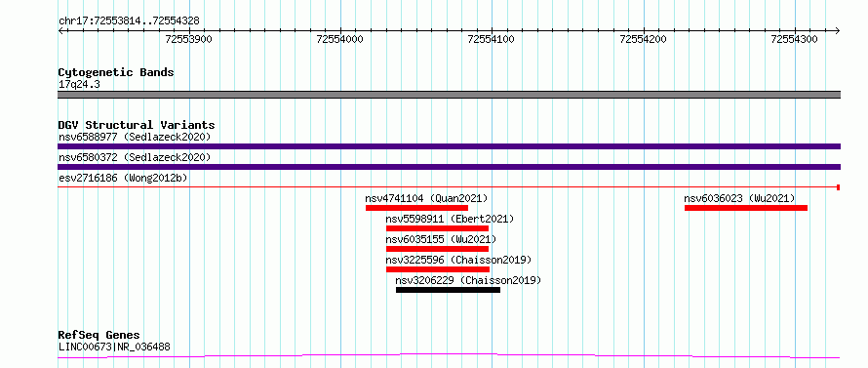Select the nsv5598911 red bar
This screenshot has width=868, height=368.
(437, 228)
